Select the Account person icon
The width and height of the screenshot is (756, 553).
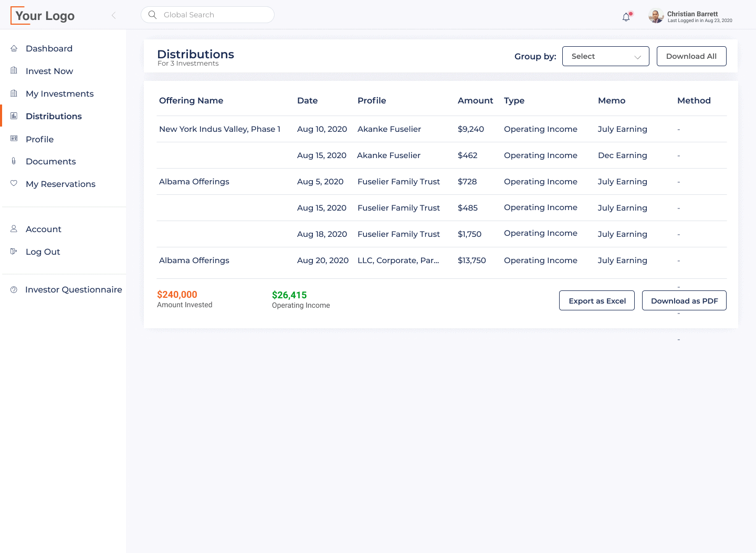(14, 229)
